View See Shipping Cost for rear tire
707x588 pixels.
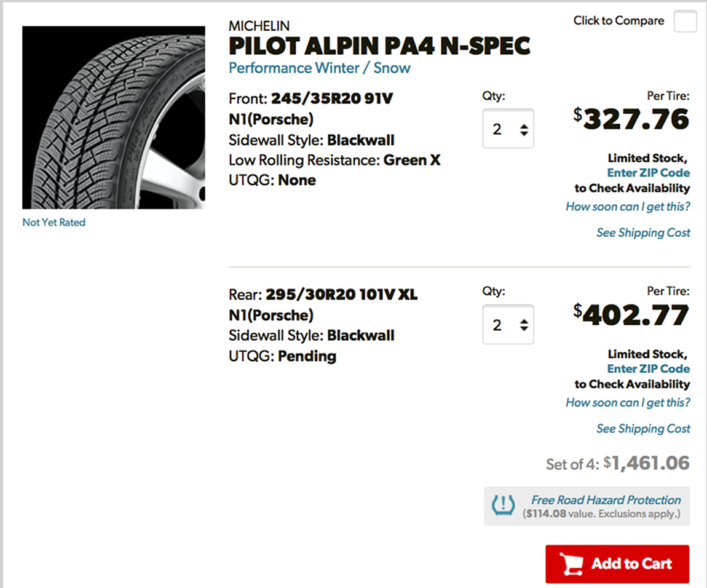coord(643,429)
